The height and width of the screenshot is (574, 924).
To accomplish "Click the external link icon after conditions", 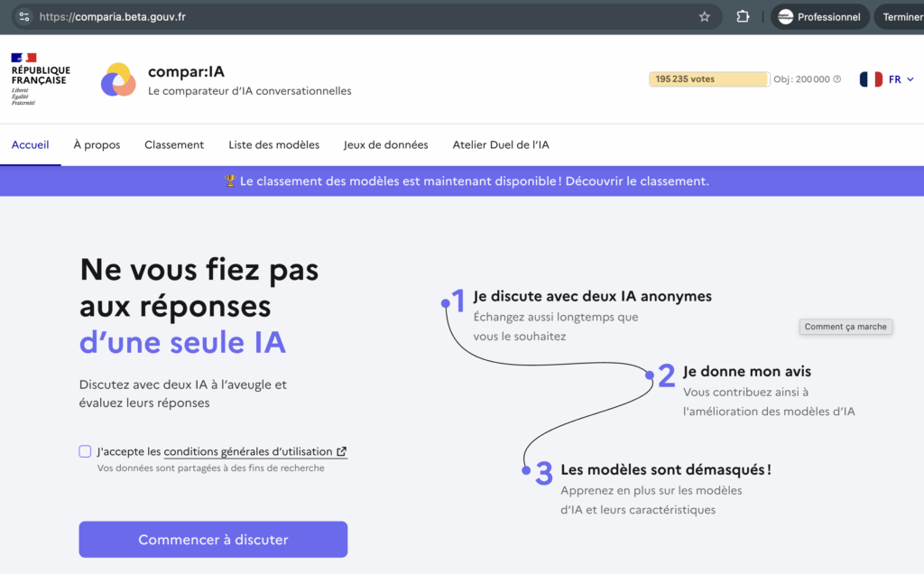I will pyautogui.click(x=341, y=451).
